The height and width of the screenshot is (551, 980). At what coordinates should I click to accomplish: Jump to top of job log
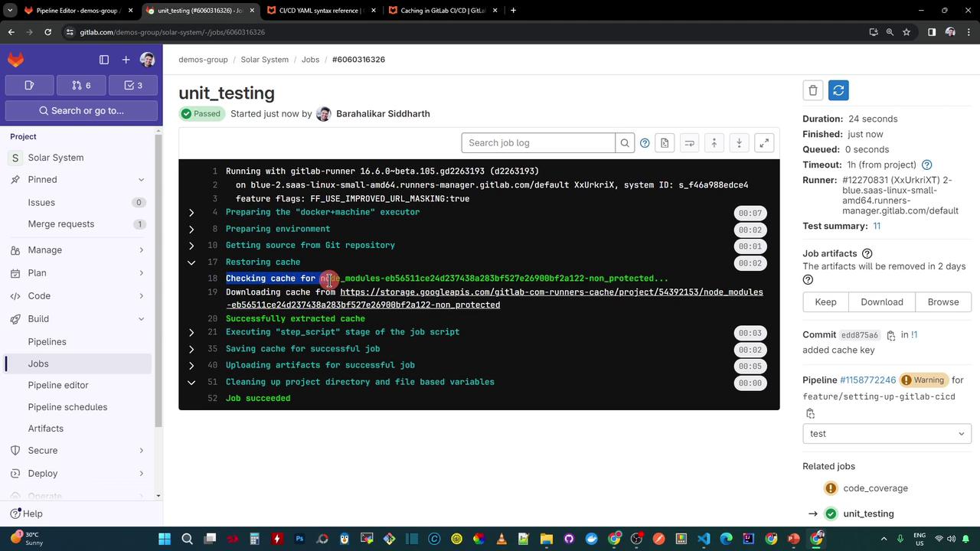714,143
